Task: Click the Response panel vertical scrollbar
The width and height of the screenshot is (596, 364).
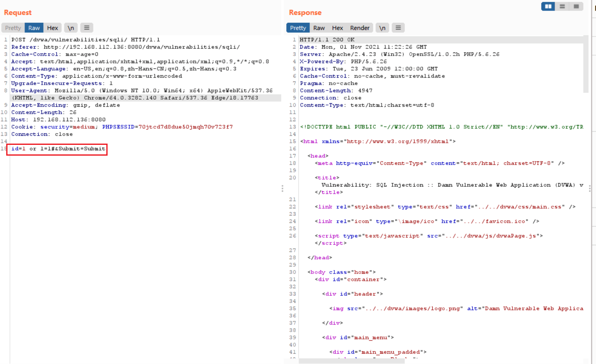Action: 586,64
